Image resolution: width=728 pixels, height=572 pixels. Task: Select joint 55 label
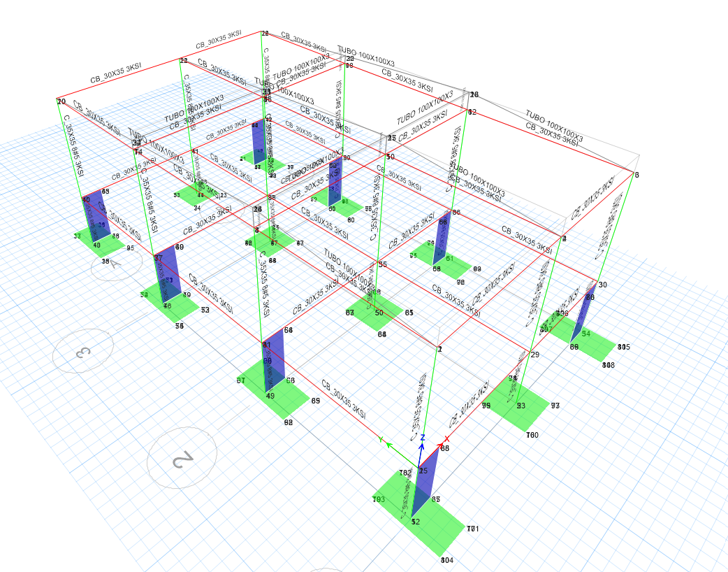[x=383, y=264]
